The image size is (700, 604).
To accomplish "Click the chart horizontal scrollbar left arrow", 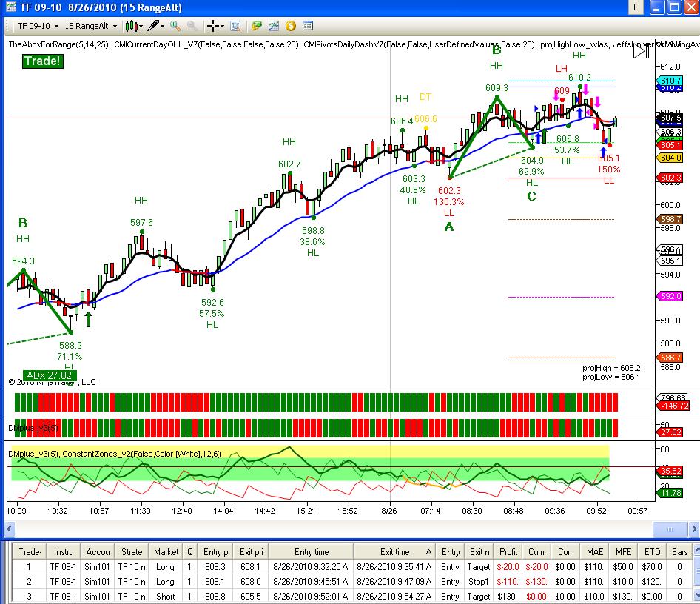I will [x=10, y=529].
